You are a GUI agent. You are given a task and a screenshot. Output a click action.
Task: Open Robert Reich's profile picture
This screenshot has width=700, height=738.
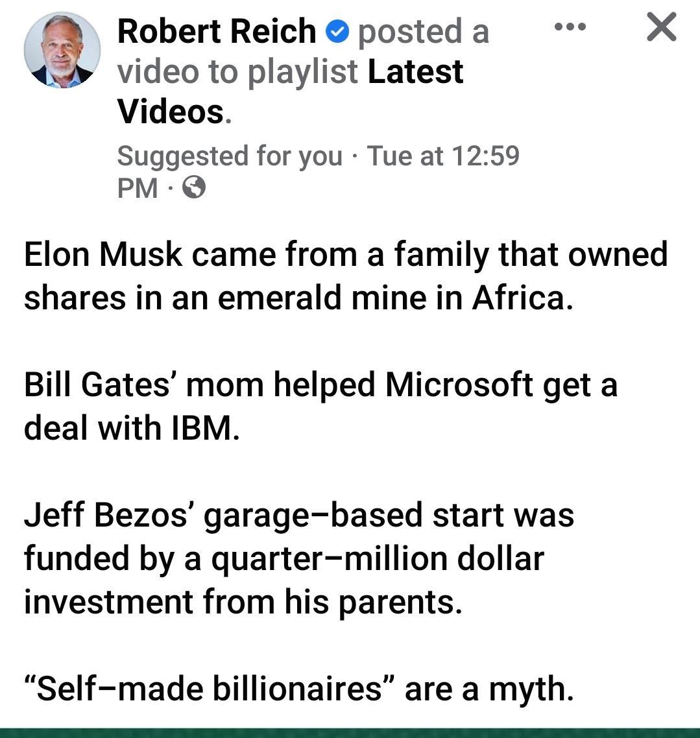(x=64, y=49)
